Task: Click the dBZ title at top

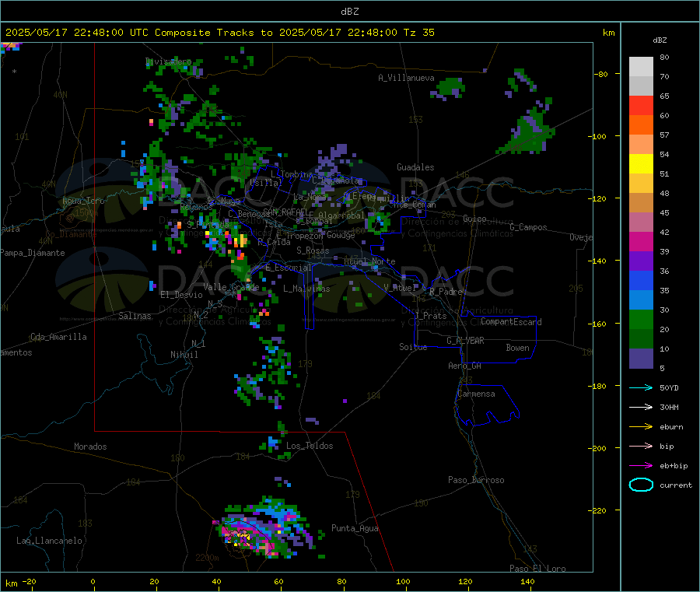Action: point(349,12)
